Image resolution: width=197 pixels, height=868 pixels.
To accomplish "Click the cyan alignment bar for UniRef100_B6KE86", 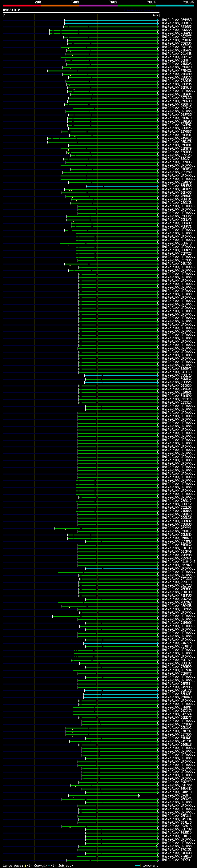I will coord(122,186).
